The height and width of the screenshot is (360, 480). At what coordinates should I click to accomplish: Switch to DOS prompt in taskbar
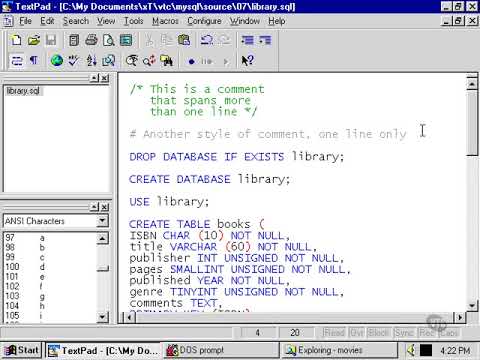click(221, 350)
